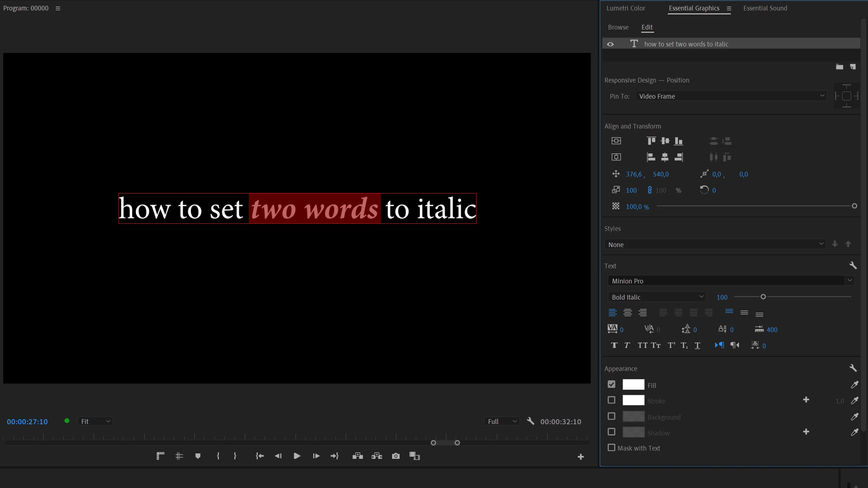Enable the Stroke checkbox
This screenshot has height=488, width=868.
tap(611, 400)
